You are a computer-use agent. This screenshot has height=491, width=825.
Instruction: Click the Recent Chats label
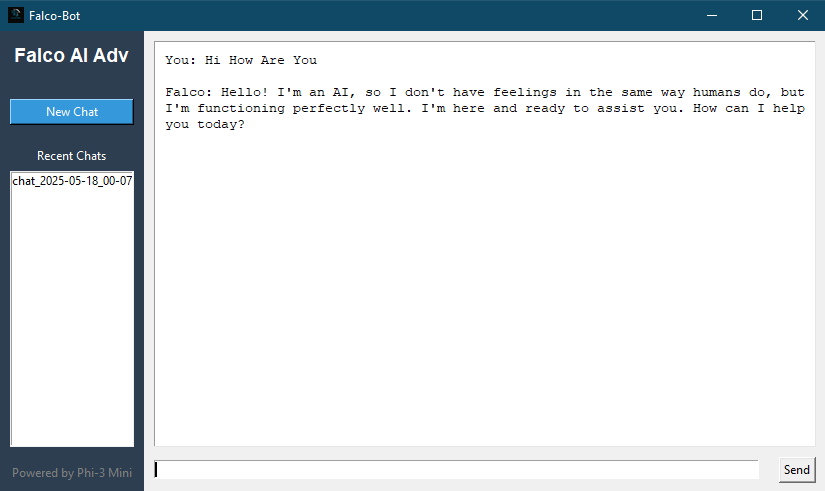(x=72, y=156)
